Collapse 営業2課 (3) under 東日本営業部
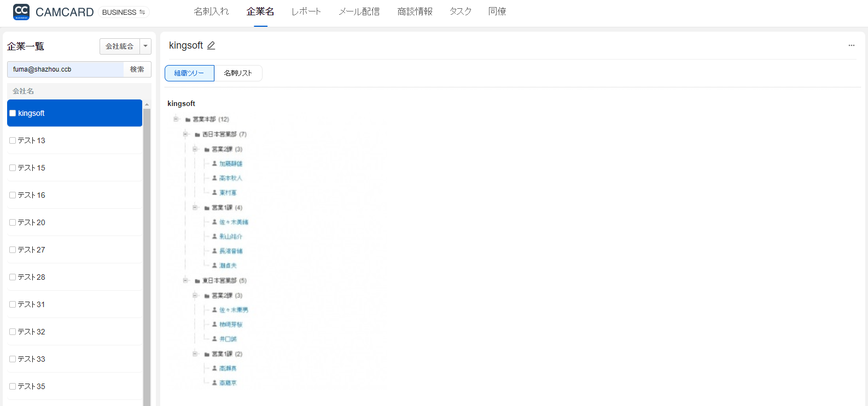 195,295
